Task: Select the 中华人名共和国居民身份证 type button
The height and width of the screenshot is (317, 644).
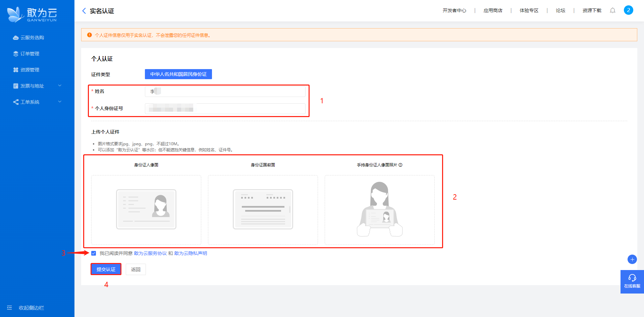Action: click(x=178, y=74)
